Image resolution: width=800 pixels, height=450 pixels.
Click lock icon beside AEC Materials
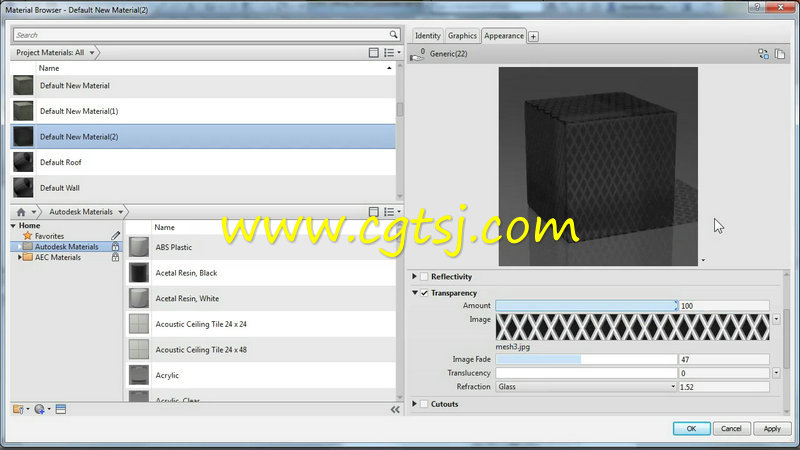(x=115, y=257)
